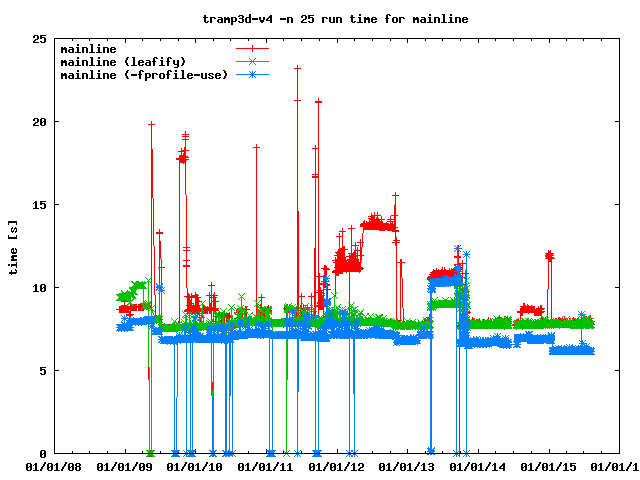Click the y-axis tick label 15
This screenshot has height=480, width=640.
(x=39, y=205)
